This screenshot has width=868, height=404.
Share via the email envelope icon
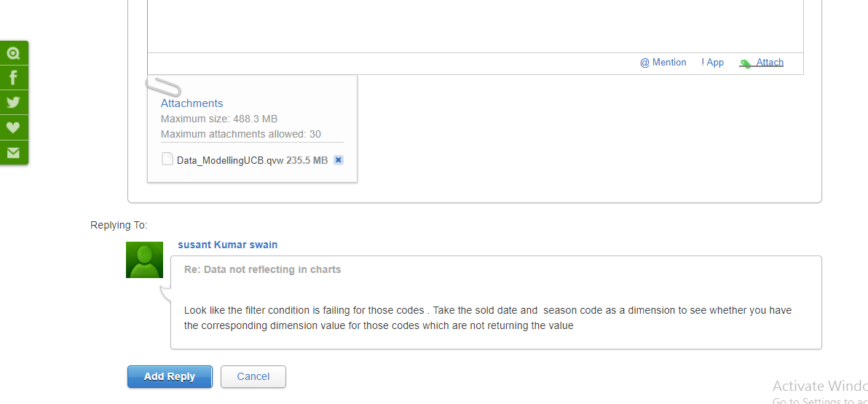tap(14, 152)
